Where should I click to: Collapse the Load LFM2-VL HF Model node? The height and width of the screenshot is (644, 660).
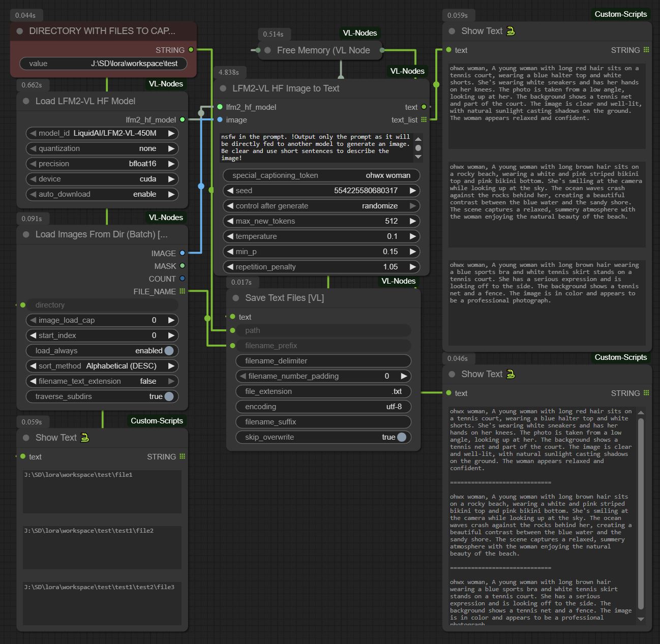[26, 101]
